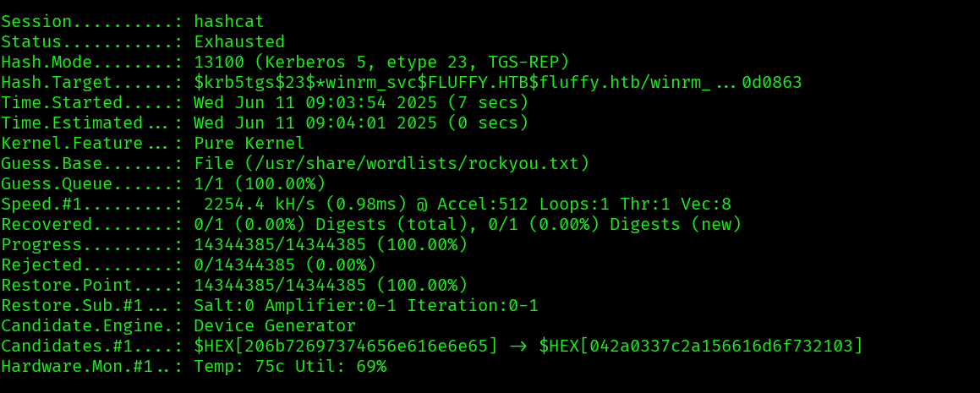Click the last candidate $HEX[042a0337c2a156616d6f732103]
Screen dimensions: 980x393
(701, 346)
